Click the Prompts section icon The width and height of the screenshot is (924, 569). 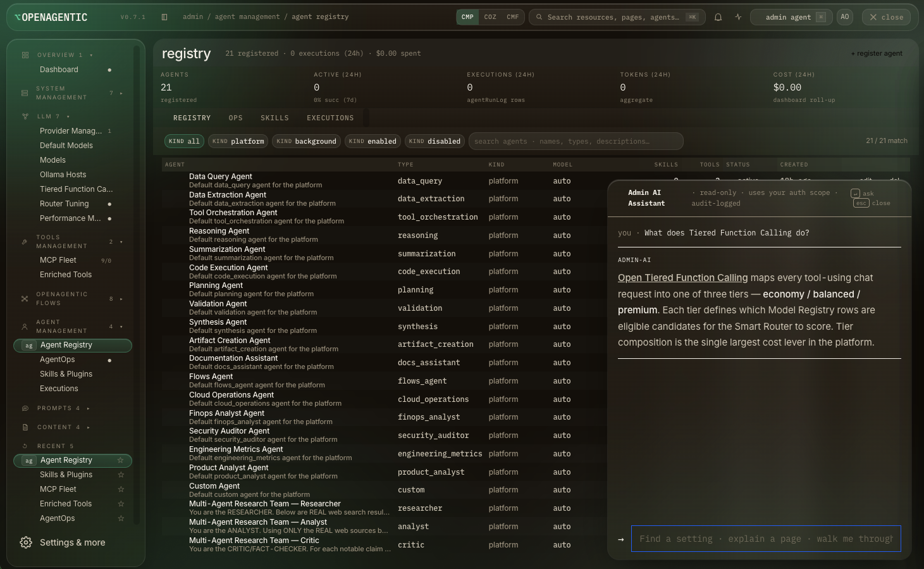[x=25, y=408]
